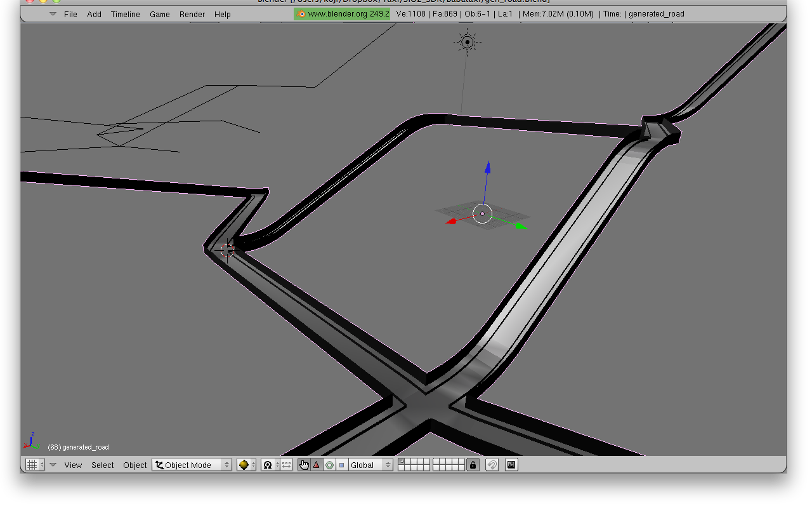
Task: Click the curved arrow icon beside the padlock
Action: click(492, 465)
